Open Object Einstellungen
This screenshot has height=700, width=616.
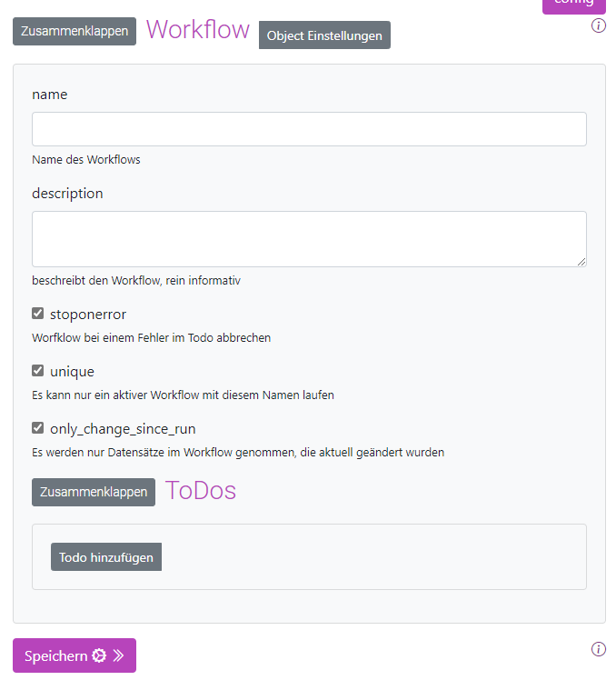point(324,35)
